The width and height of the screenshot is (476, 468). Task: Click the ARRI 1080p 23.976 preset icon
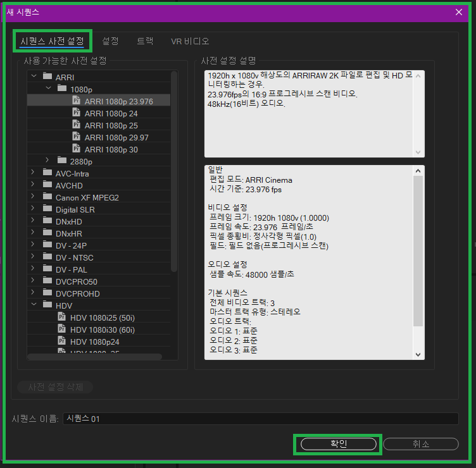tap(76, 100)
